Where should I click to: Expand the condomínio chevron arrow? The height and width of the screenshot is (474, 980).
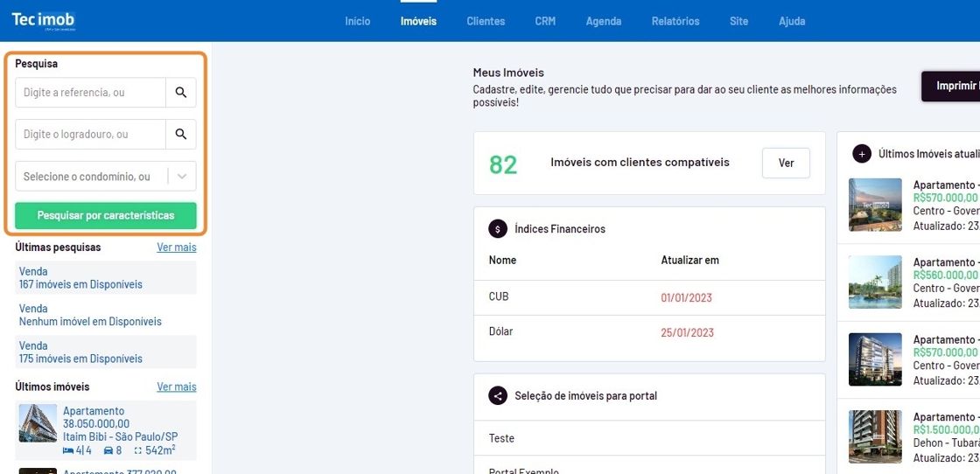(x=181, y=176)
